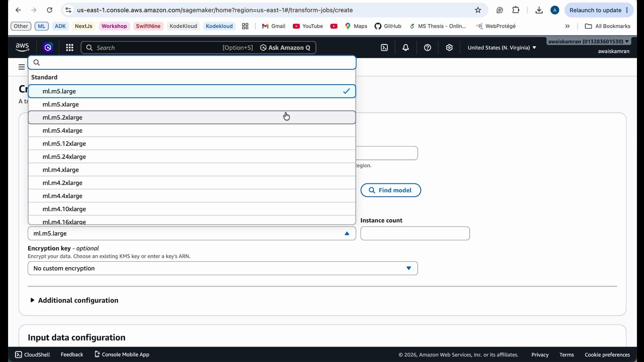This screenshot has width=644, height=362.
Task: Open the AWS notifications bell
Action: pos(406,48)
